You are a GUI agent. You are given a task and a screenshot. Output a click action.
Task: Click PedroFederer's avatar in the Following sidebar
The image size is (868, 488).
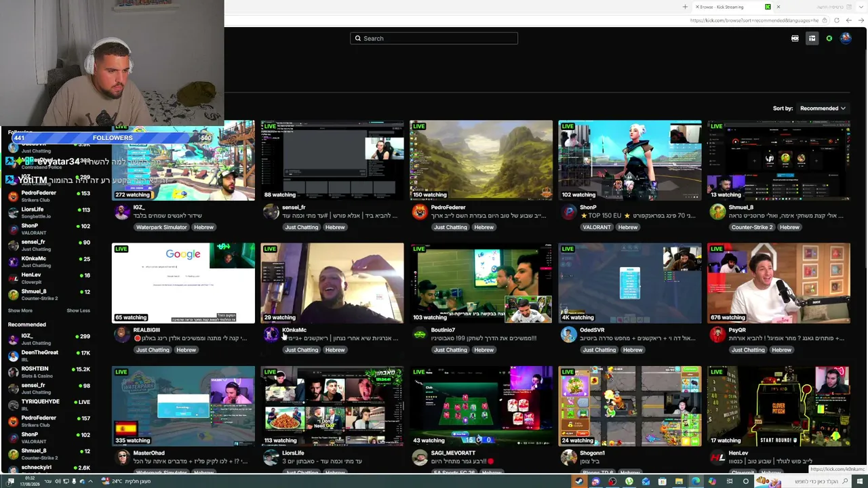(x=13, y=196)
